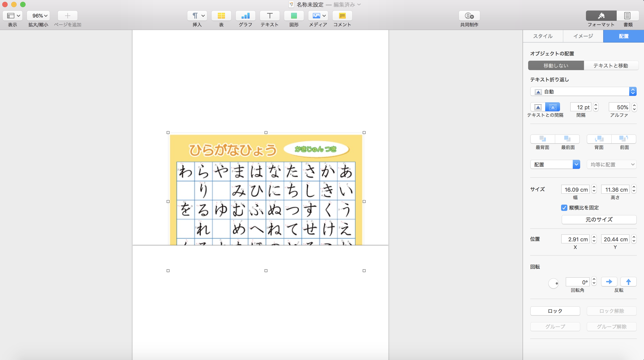Flip the image horizontally
This screenshot has width=644, height=360.
[x=609, y=282]
